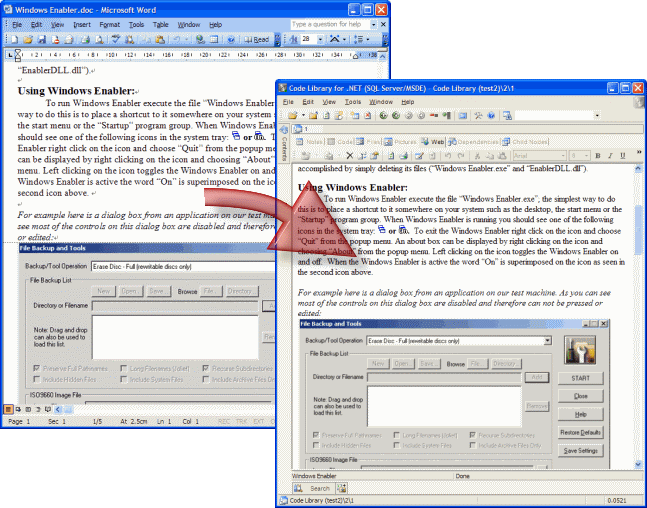Viewport: 647px width, 508px height.
Task: Toggle Bold in Code Library editor toolbar
Action: click(x=597, y=156)
